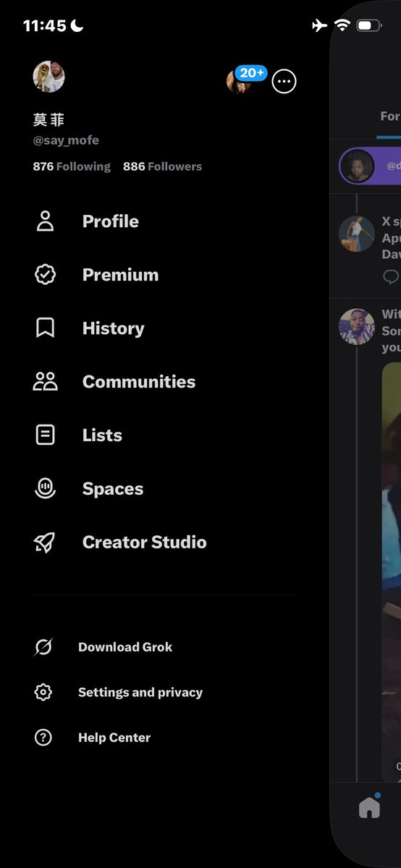The height and width of the screenshot is (868, 401).
Task: Tap the Profile person icon
Action: click(x=45, y=221)
